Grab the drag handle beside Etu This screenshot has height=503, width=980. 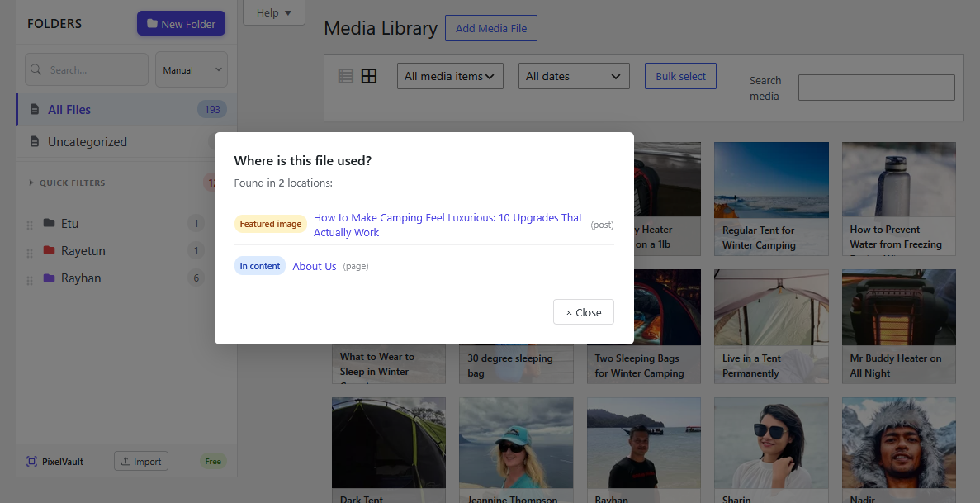click(30, 225)
